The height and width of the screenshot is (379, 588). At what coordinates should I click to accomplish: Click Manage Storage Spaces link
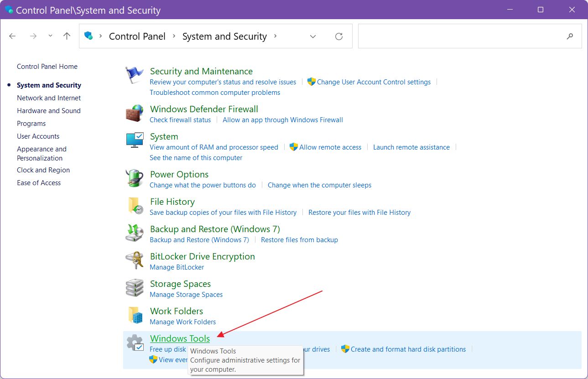tap(186, 295)
